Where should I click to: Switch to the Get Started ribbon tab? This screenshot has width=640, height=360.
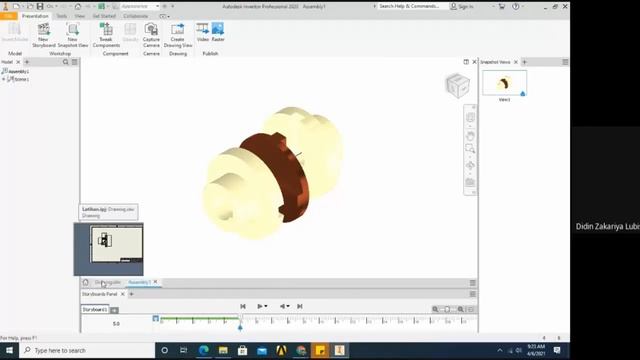(x=104, y=16)
